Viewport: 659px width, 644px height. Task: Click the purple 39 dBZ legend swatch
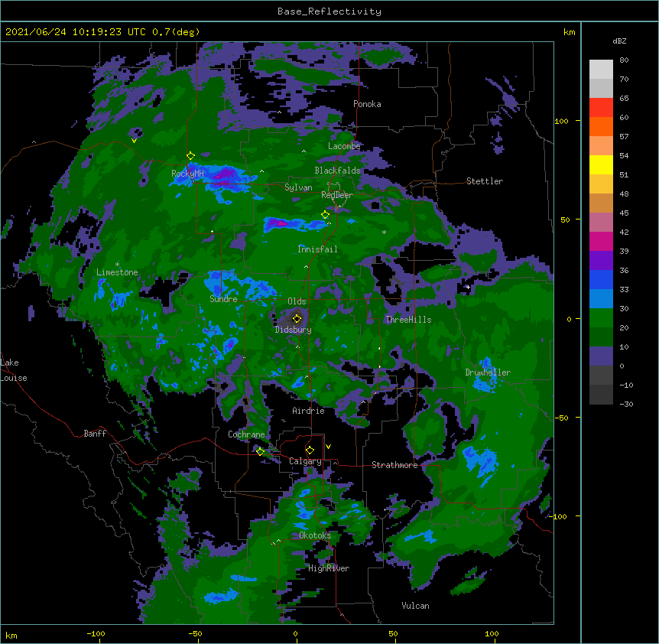(x=601, y=260)
